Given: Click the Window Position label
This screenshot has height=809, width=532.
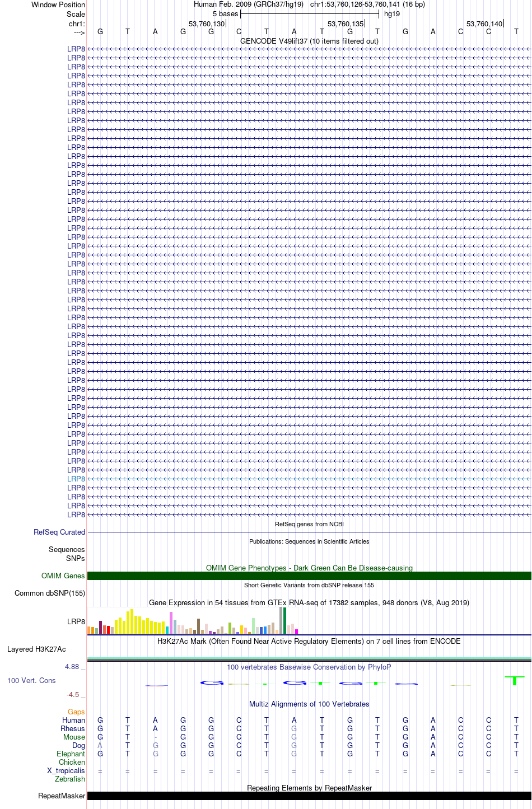Looking at the screenshot, I should (x=58, y=4).
